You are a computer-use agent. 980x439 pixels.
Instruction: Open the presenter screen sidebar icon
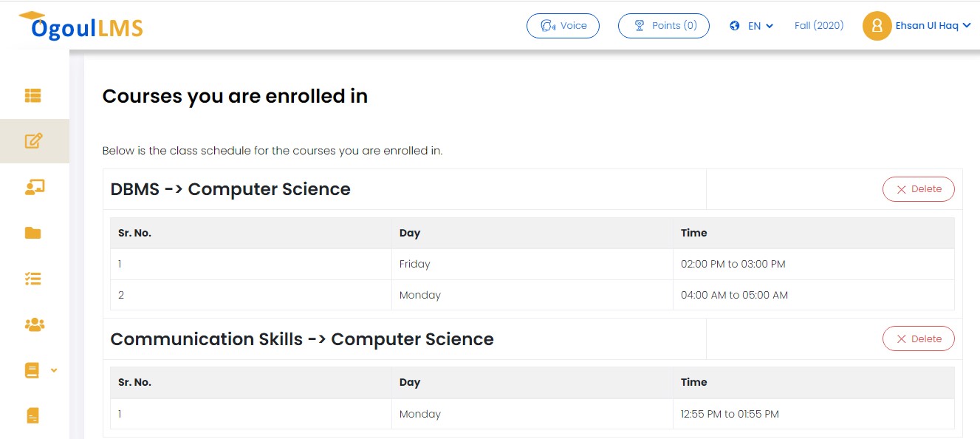tap(34, 188)
